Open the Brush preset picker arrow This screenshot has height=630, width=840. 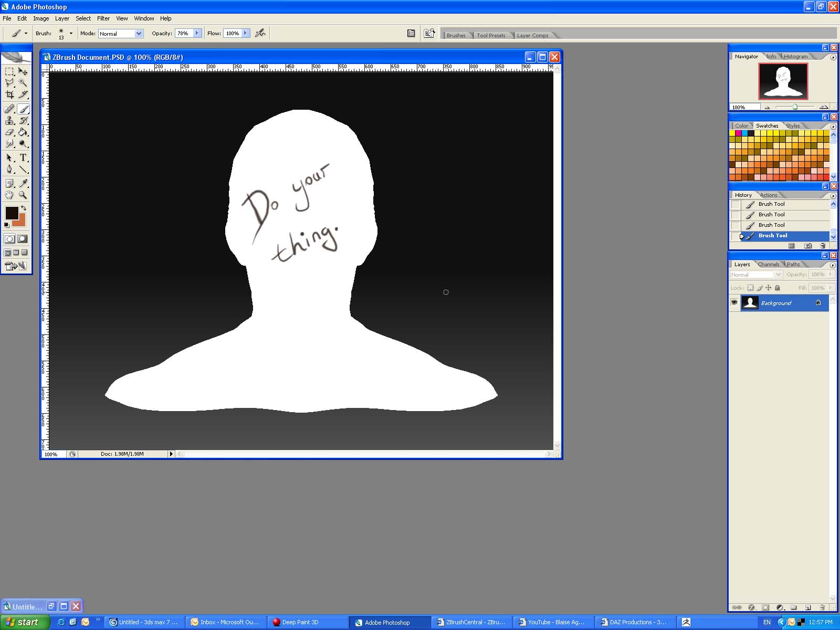[71, 33]
